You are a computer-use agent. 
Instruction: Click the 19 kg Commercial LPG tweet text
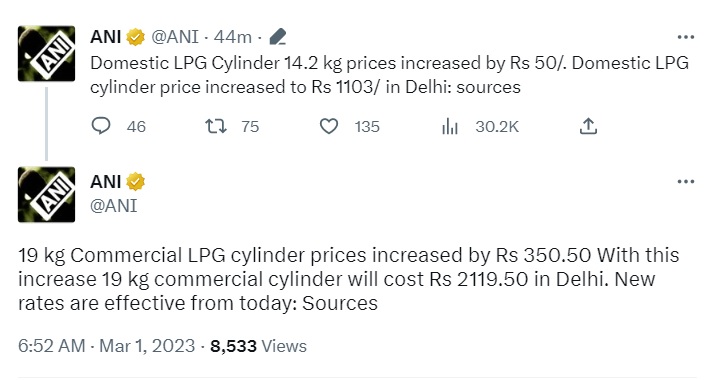point(348,279)
